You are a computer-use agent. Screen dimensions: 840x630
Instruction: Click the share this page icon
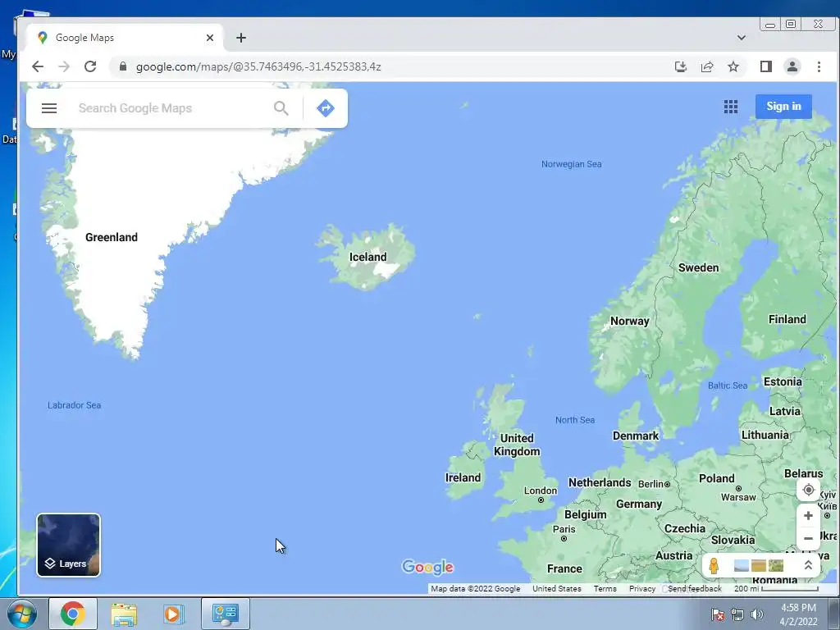click(706, 66)
